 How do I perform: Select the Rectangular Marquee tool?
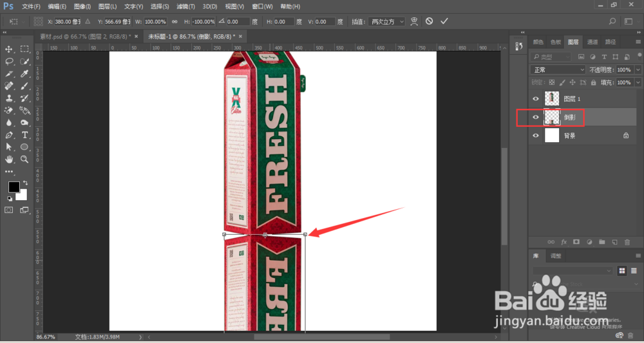point(24,50)
